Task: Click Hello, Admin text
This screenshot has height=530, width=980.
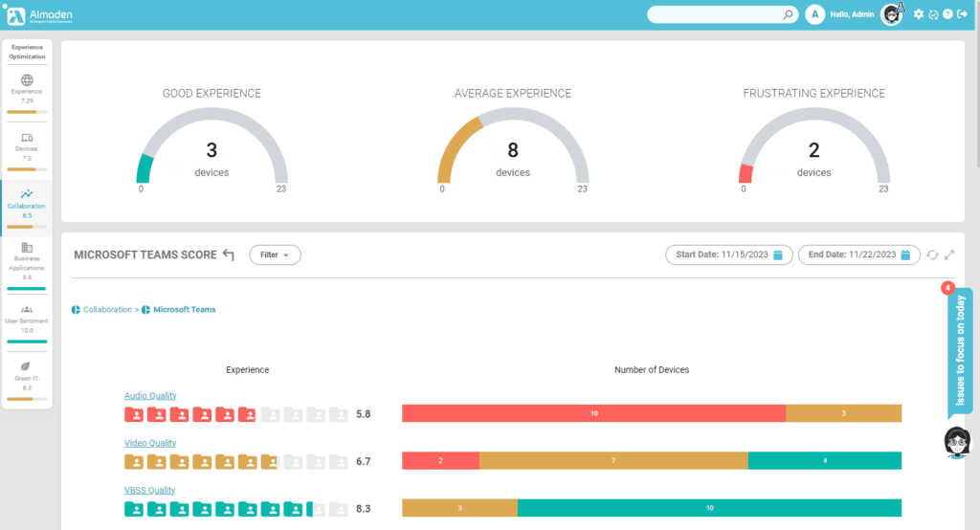Action: [x=852, y=14]
